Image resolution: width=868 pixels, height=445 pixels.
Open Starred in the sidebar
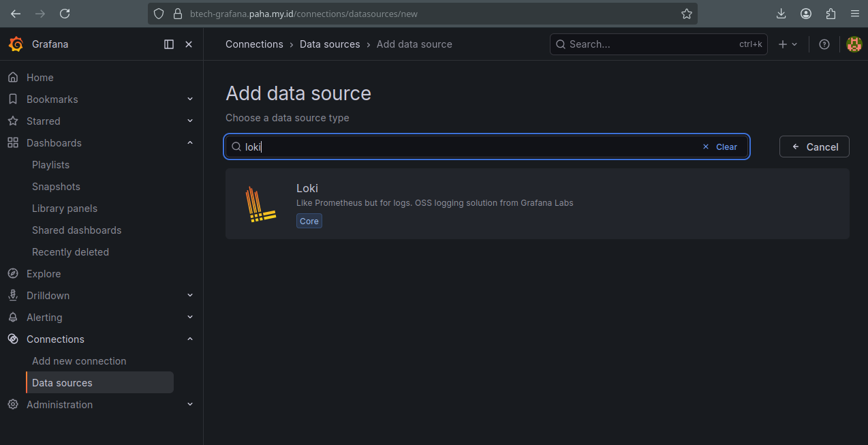pyautogui.click(x=44, y=121)
